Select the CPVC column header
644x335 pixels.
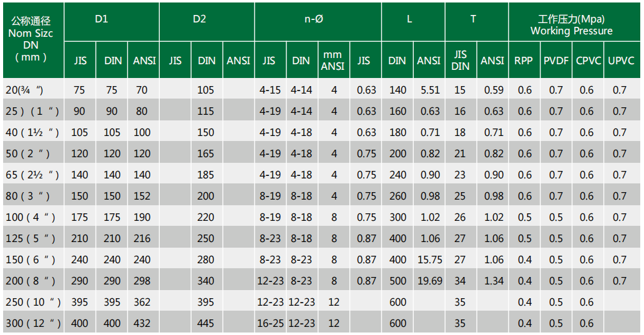588,61
